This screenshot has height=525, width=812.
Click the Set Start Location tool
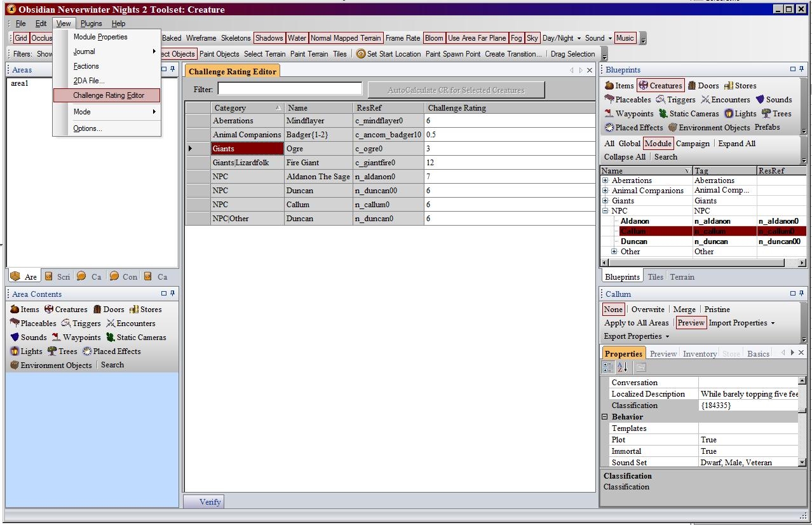click(388, 54)
